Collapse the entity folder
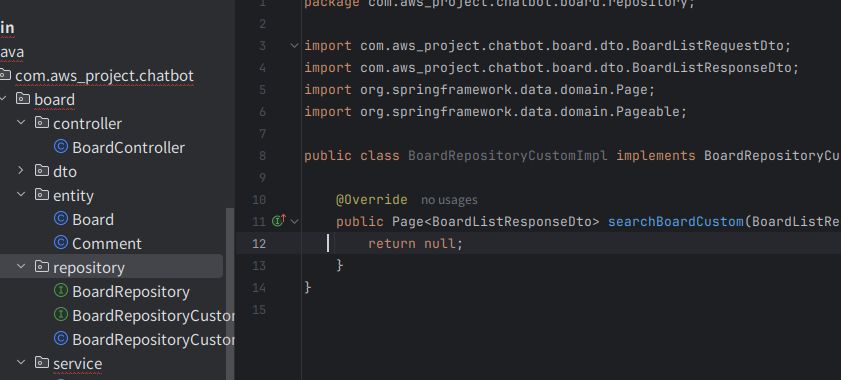This screenshot has width=841, height=380. [21, 195]
